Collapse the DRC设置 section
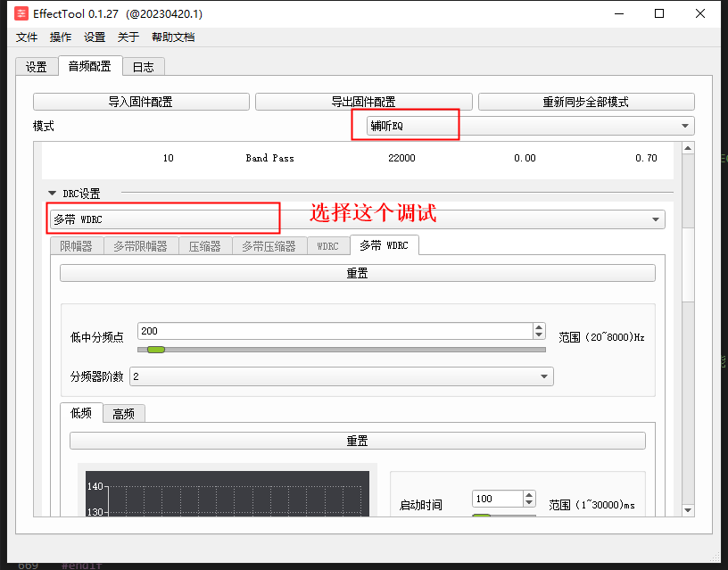Viewport: 728px width, 570px height. coord(52,193)
